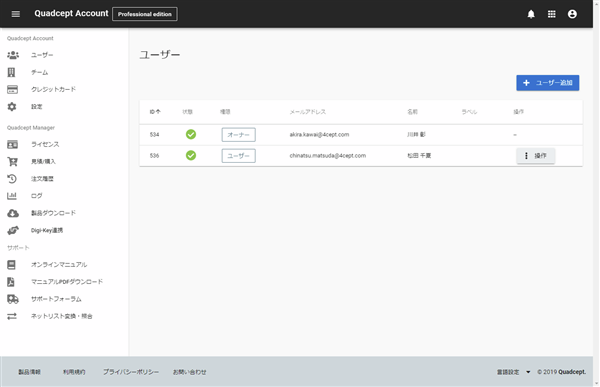
Task: Select チーム in the sidebar
Action: [39, 72]
